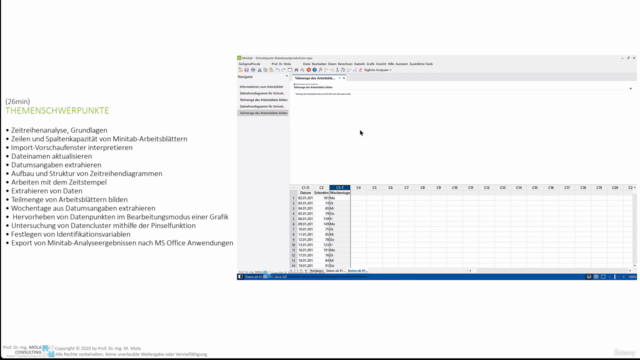Switch to the Rohdaten worksheet tab
The width and height of the screenshot is (640, 360).
(316, 271)
